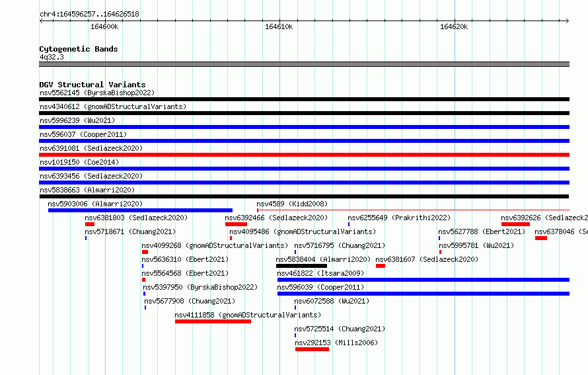The image size is (588, 375).
Task: Select nsv4589 (Kidd2008) label
Action: tap(292, 204)
